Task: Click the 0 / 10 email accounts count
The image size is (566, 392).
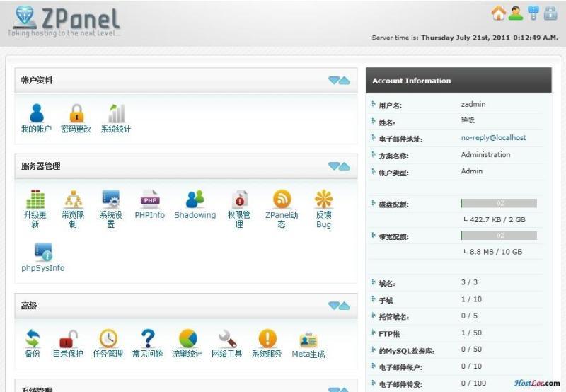Action: point(471,366)
